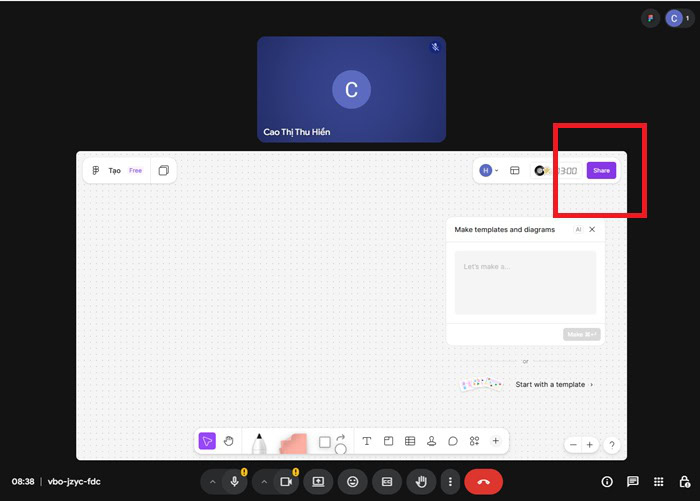The height and width of the screenshot is (501, 700).
Task: Open the three-dot more options menu
Action: [x=451, y=481]
